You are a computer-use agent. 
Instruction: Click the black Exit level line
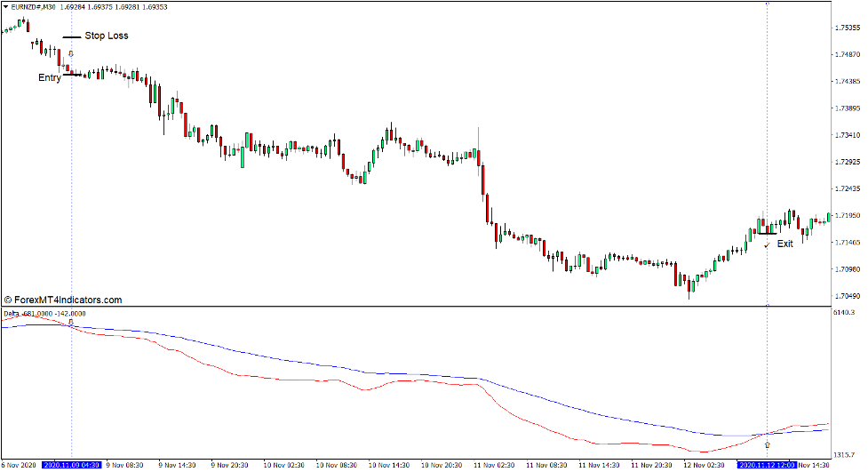[x=768, y=233]
